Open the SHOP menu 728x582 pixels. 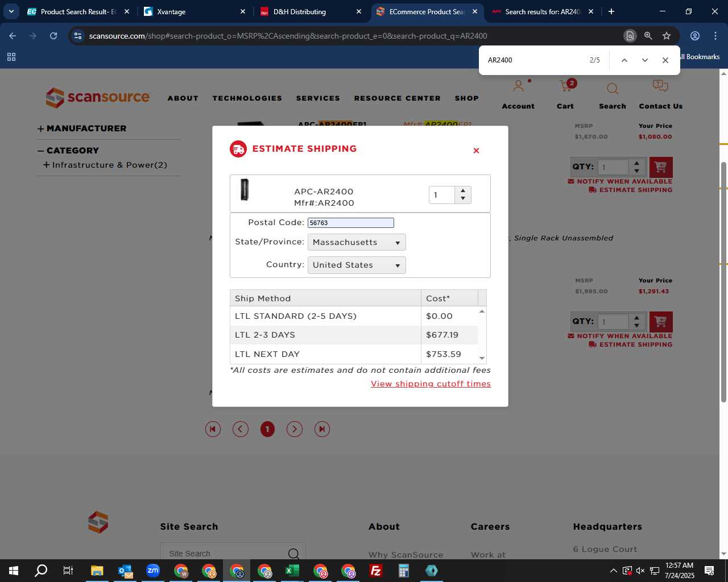pos(467,98)
